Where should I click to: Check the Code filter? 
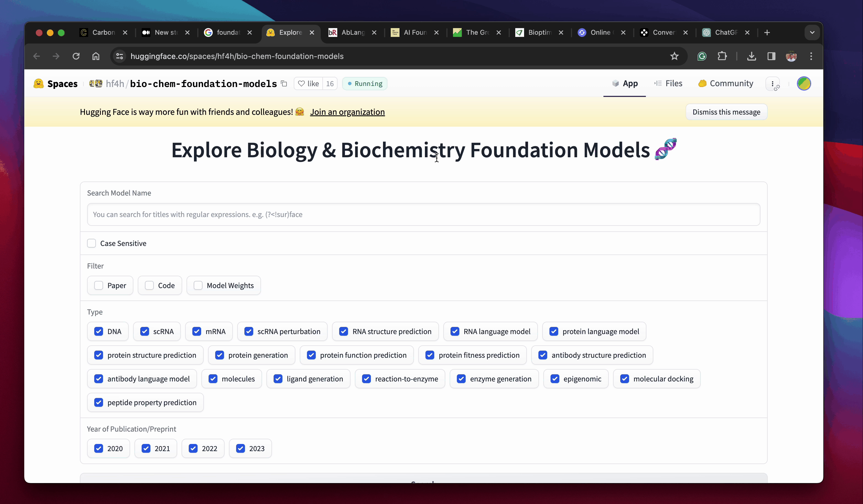[x=149, y=285]
